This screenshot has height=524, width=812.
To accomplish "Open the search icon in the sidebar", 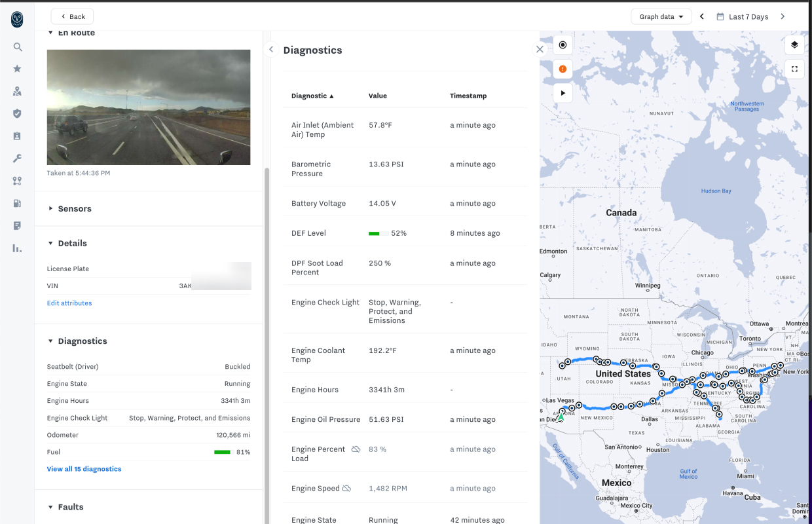I will pos(18,47).
